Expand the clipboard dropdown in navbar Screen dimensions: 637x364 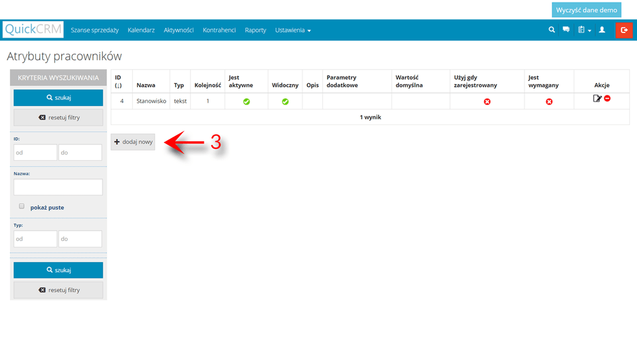click(584, 30)
